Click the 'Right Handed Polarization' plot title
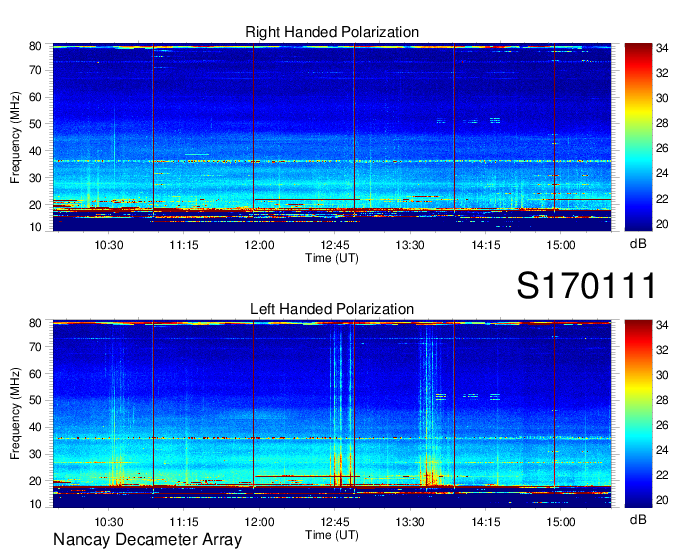The height and width of the screenshot is (552, 680). click(x=332, y=32)
